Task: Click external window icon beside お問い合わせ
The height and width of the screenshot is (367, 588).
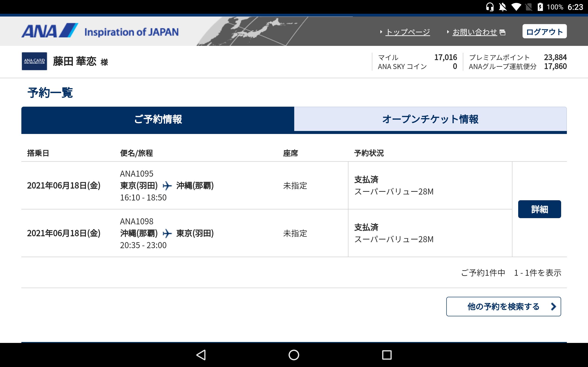Action: tap(503, 32)
